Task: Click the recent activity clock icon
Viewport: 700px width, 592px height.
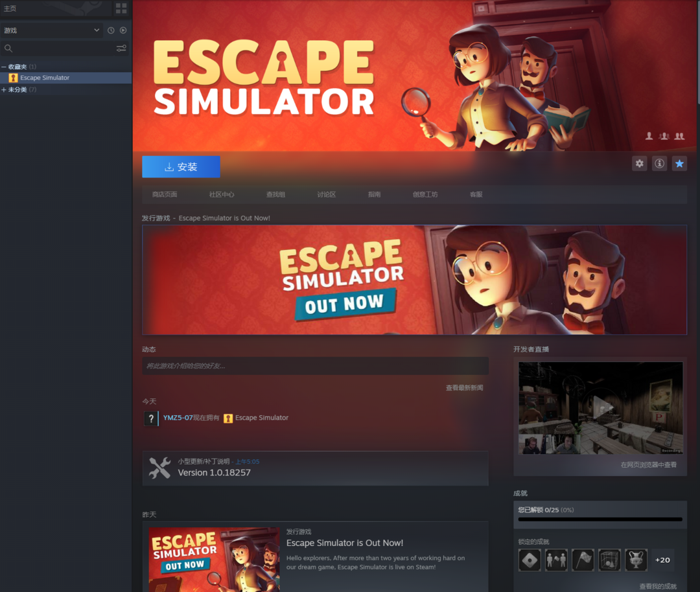Action: [111, 30]
